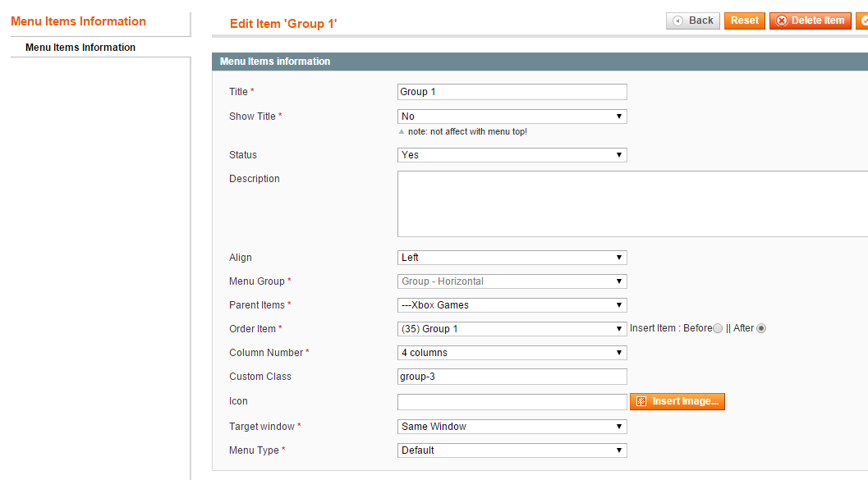Screen dimensions: 868x480
Task: Select the After radio button for Insert Item
Action: [x=761, y=328]
